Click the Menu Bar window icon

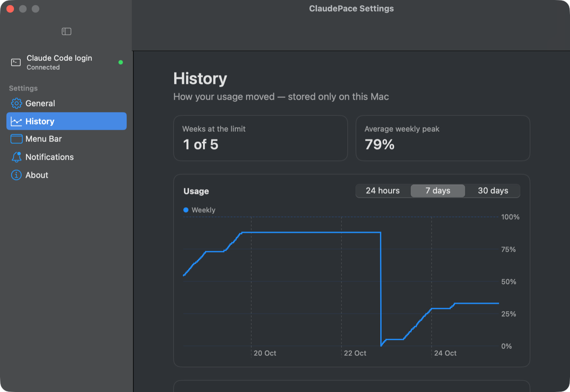[x=16, y=139]
